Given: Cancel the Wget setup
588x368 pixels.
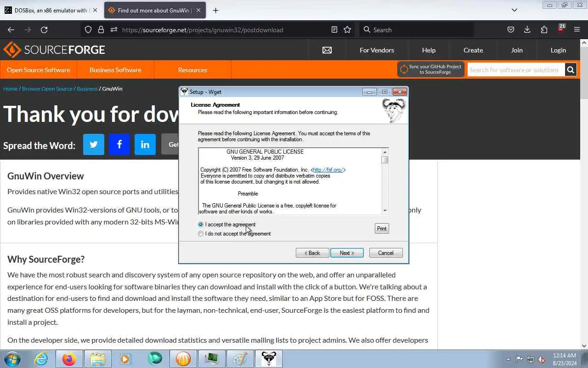Looking at the screenshot, I should tap(386, 253).
